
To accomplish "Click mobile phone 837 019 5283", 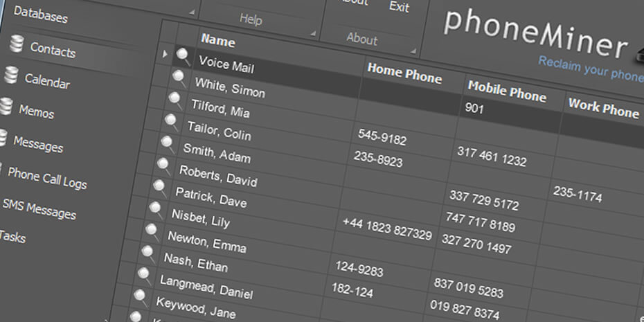I will pyautogui.click(x=468, y=287).
